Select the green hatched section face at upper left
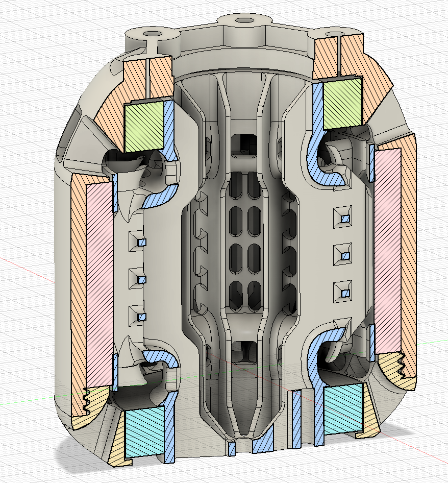The image size is (448, 483). click(143, 126)
